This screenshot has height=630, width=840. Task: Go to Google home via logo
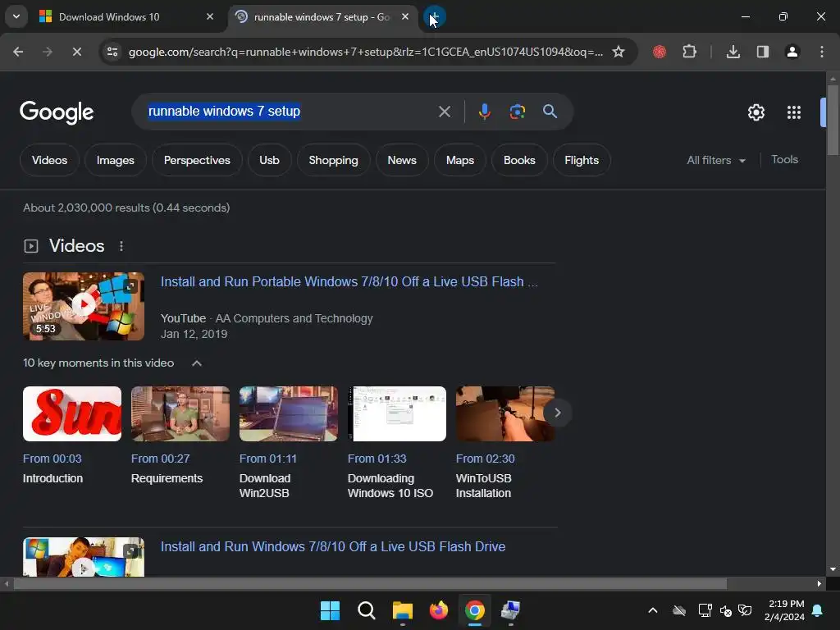[x=57, y=112]
